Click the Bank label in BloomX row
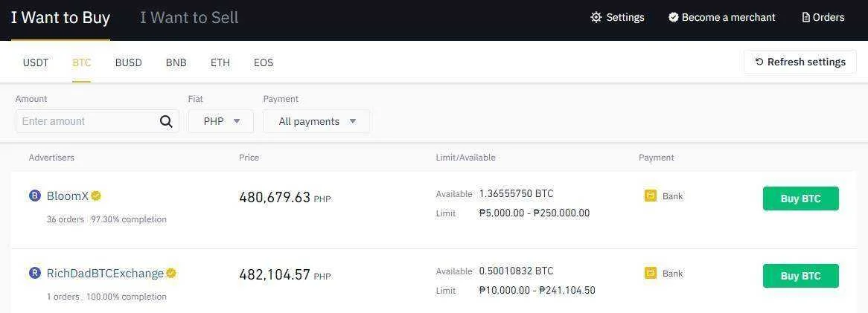868x313 pixels. click(x=673, y=196)
